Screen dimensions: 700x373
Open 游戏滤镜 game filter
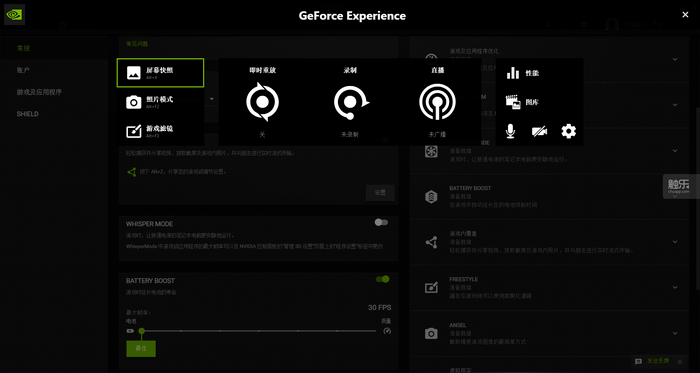click(x=160, y=131)
